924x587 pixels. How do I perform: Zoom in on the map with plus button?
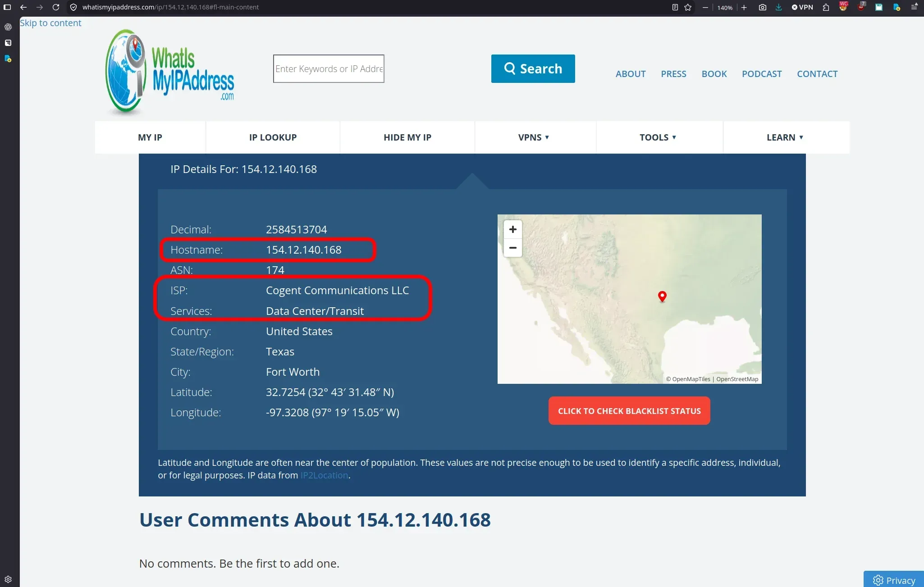pyautogui.click(x=512, y=229)
